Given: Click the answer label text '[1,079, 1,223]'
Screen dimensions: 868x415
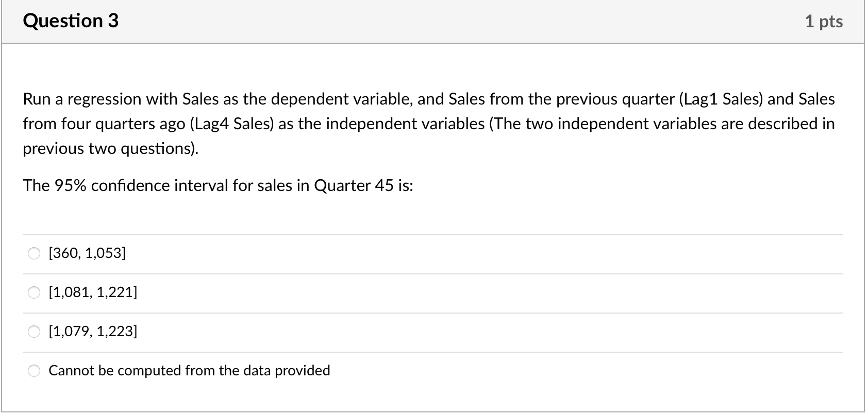Looking at the screenshot, I should (x=93, y=331).
